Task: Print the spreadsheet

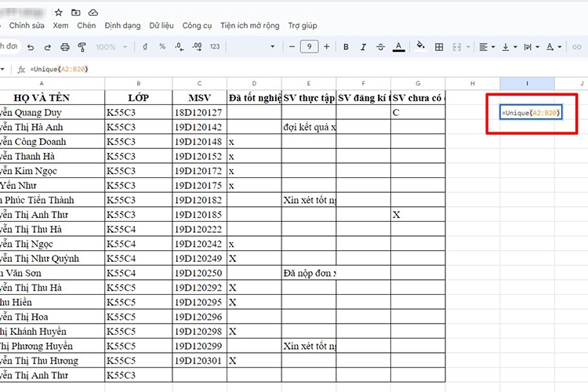Action: (65, 47)
